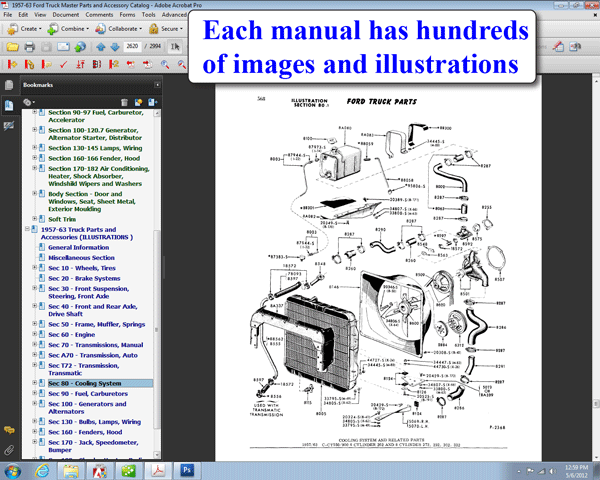
Task: Click the bookmarks panel scroll-up arrow
Action: [x=157, y=113]
